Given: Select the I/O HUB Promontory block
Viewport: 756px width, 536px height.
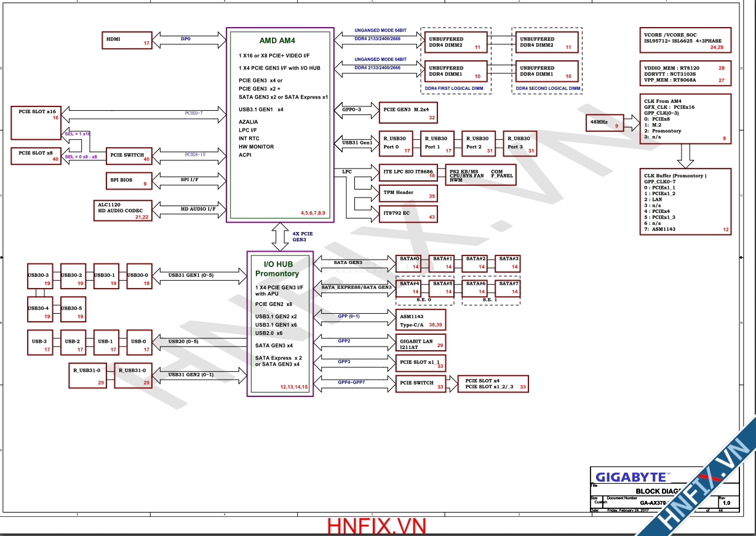Looking at the screenshot, I should click(x=280, y=324).
